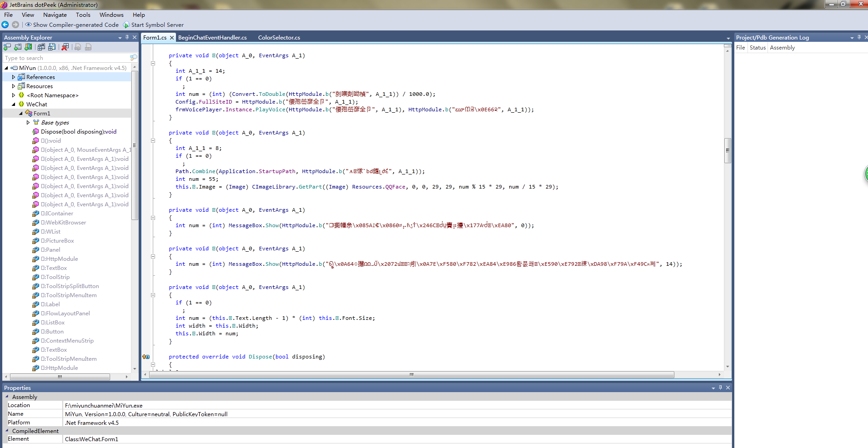
Task: Collapse the Form1 class node
Action: pyautogui.click(x=21, y=113)
